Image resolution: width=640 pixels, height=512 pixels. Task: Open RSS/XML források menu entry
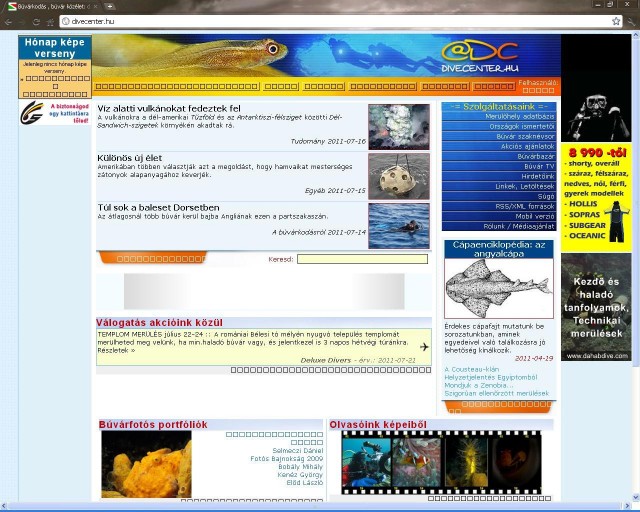499,205
